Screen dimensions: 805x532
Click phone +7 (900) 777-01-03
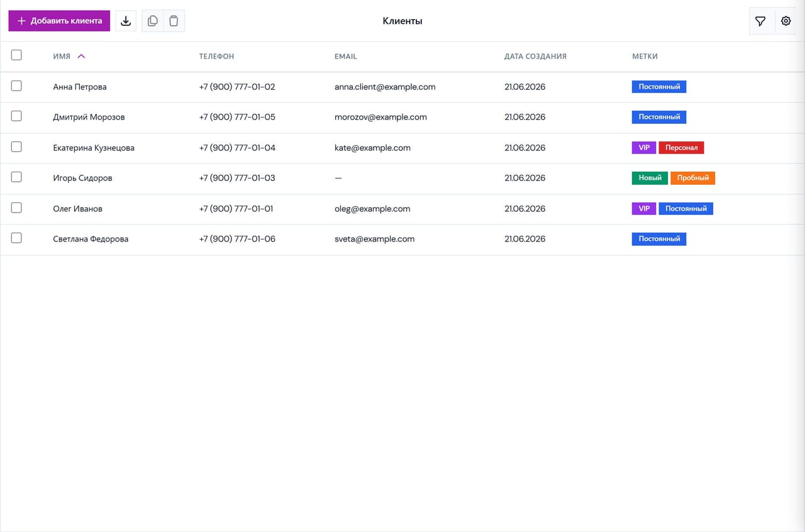point(237,178)
